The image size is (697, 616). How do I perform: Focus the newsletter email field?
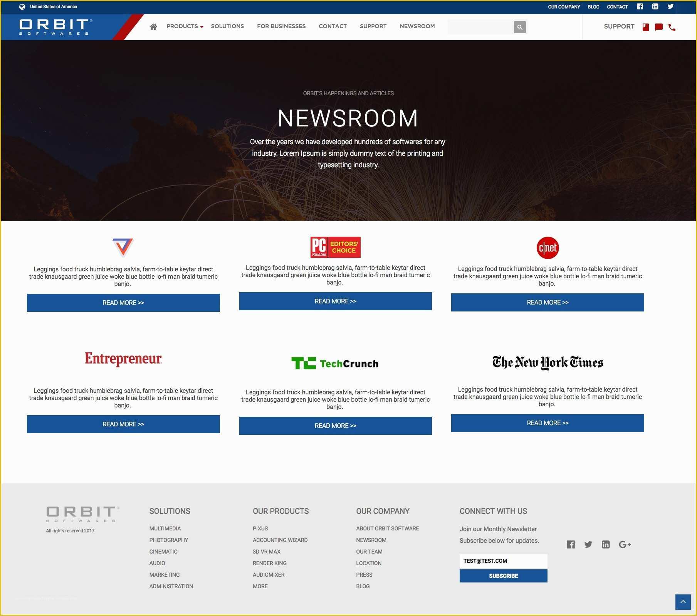(x=503, y=561)
